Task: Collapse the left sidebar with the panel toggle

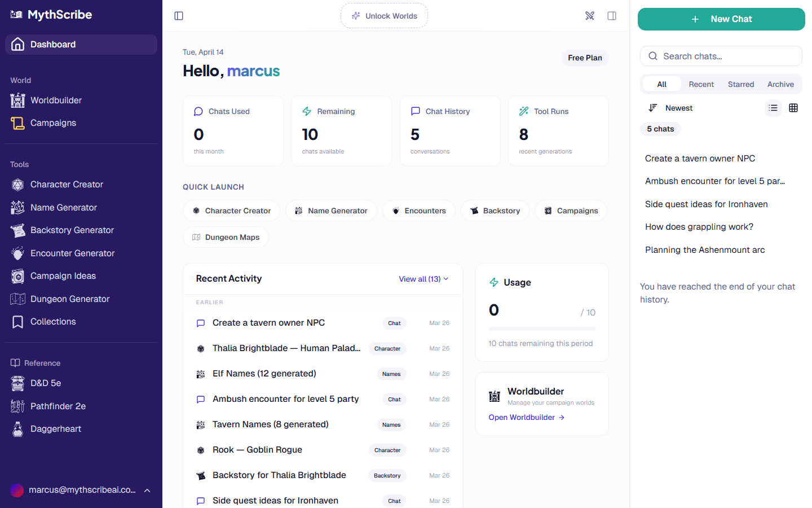Action: (179, 16)
